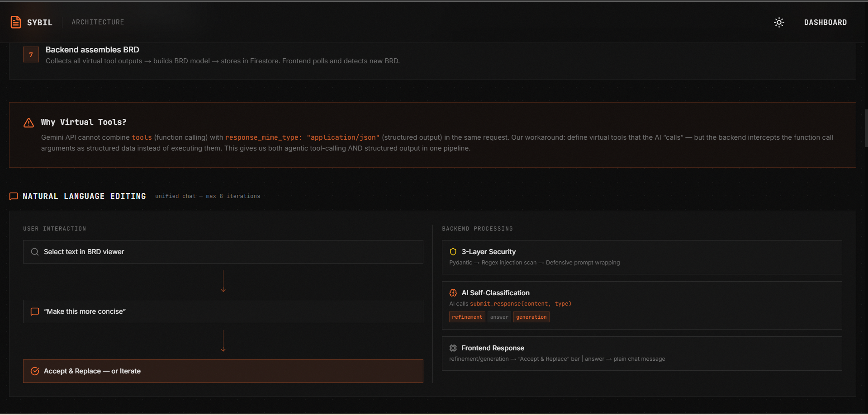Click the magnifier icon in Select text box
The width and height of the screenshot is (868, 415).
[x=35, y=252]
